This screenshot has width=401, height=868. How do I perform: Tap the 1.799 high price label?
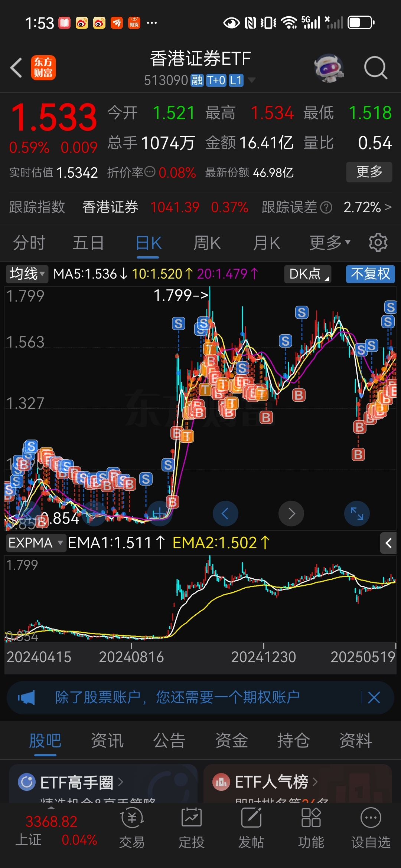coord(181,296)
